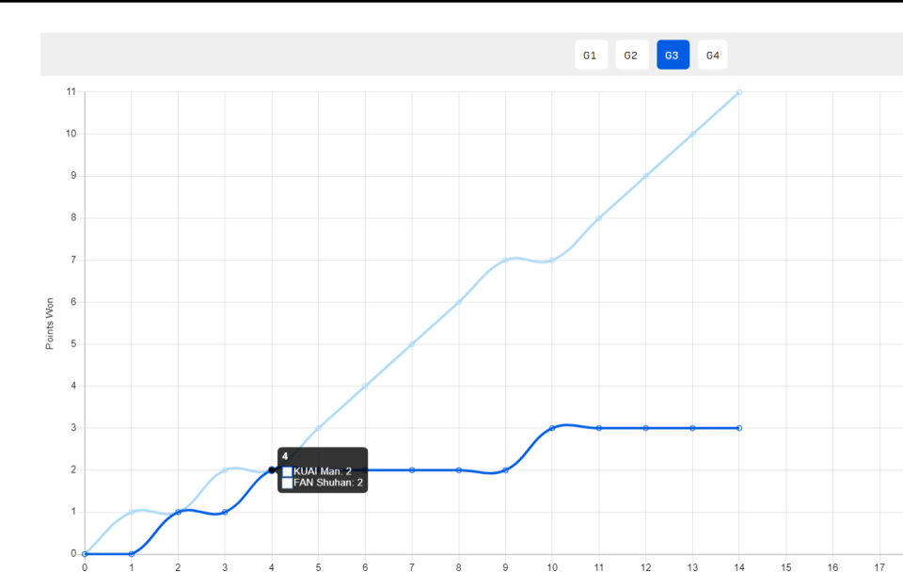This screenshot has height=588, width=903.
Task: Click the y-axis tick label 11
Action: pyautogui.click(x=71, y=91)
